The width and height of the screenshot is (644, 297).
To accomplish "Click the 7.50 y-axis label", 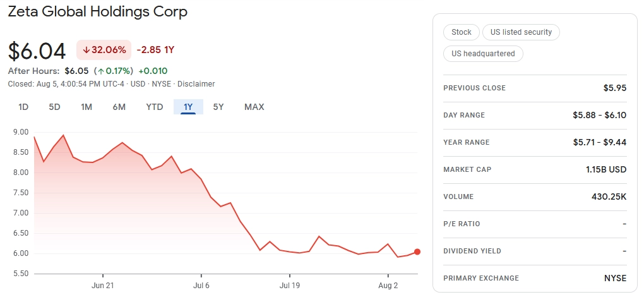I will pos(21,193).
